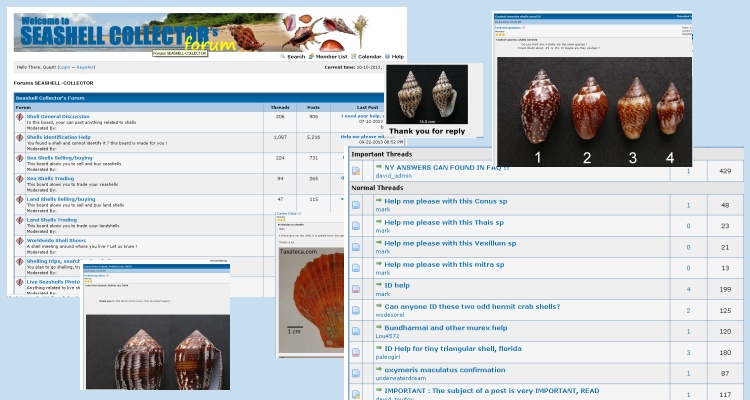Image resolution: width=750 pixels, height=400 pixels.
Task: Click shell icon beside Sea Shells Trading
Action: 20,179
